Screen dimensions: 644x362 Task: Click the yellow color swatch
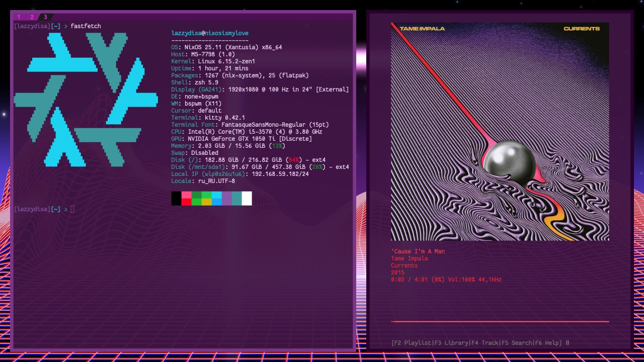(206, 202)
